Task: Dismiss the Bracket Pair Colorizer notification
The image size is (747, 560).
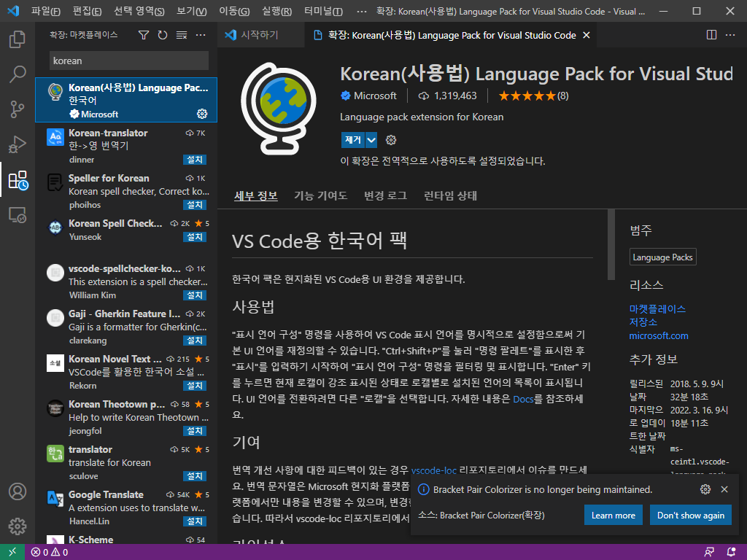Action: click(724, 489)
